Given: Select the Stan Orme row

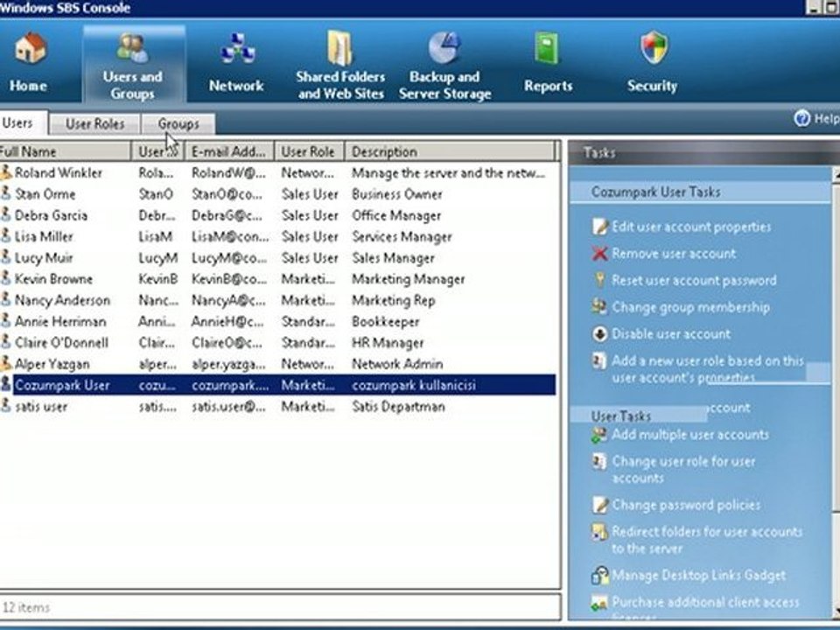Looking at the screenshot, I should click(x=277, y=194).
